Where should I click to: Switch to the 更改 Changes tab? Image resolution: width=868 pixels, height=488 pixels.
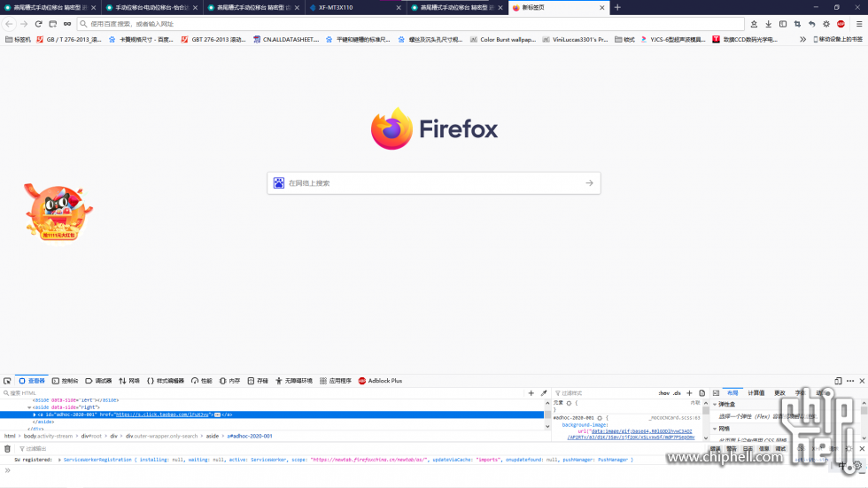point(779,393)
